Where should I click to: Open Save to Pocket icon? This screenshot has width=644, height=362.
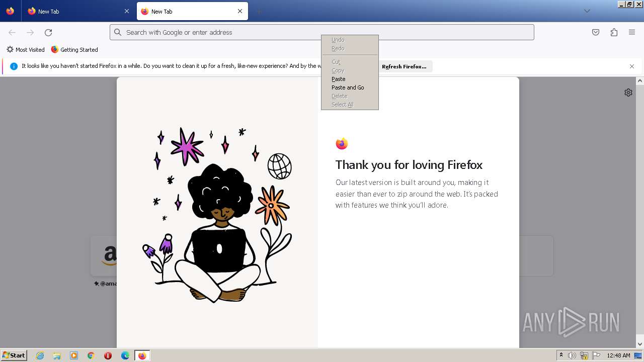click(596, 32)
